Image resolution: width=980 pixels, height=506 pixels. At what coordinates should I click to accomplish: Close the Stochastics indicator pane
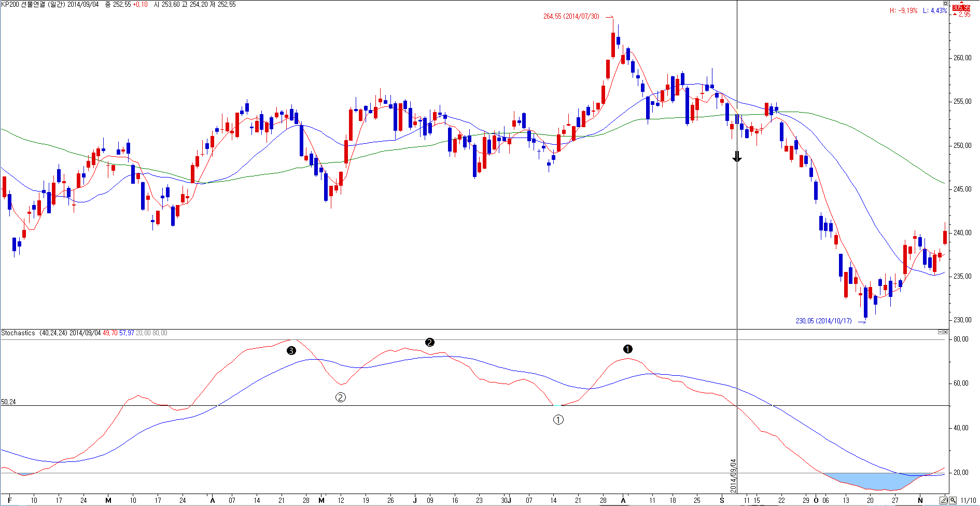[x=946, y=332]
